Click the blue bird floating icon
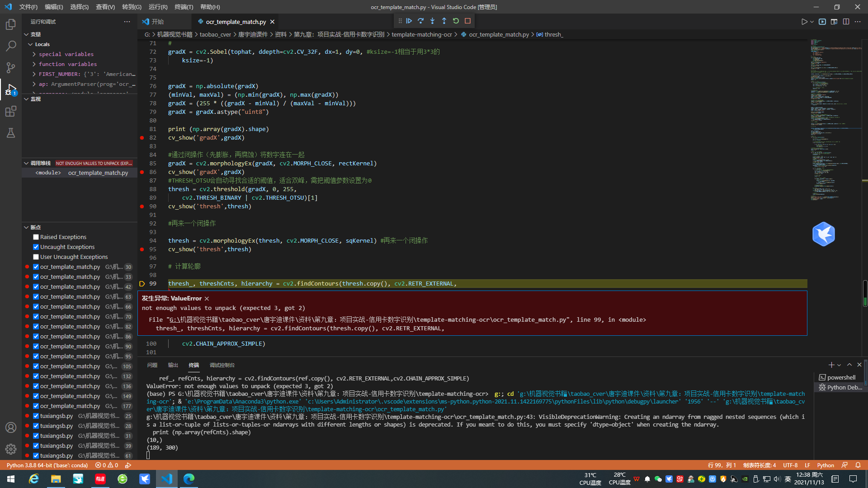Image resolution: width=868 pixels, height=488 pixels. (x=823, y=234)
